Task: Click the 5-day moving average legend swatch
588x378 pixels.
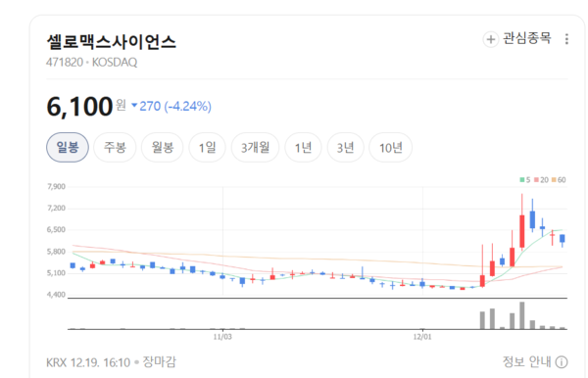Action: tap(522, 180)
